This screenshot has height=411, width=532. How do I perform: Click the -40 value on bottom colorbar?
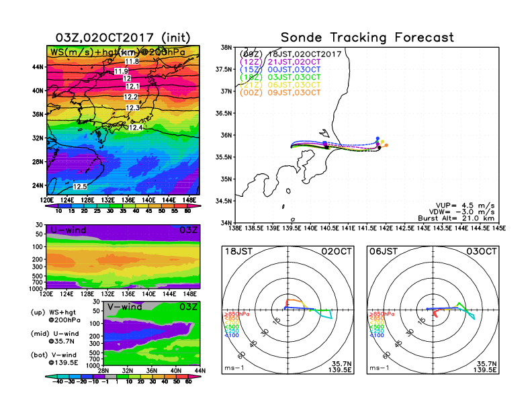click(x=58, y=382)
